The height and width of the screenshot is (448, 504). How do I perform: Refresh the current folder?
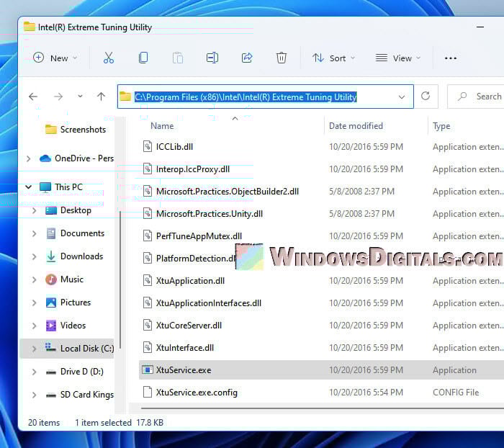click(426, 97)
